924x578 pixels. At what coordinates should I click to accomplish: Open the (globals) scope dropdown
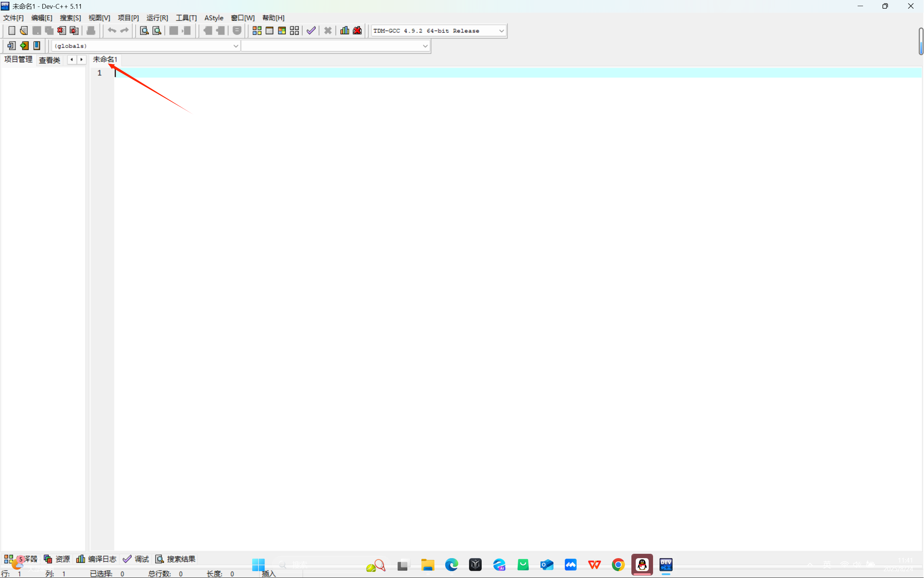pyautogui.click(x=235, y=46)
